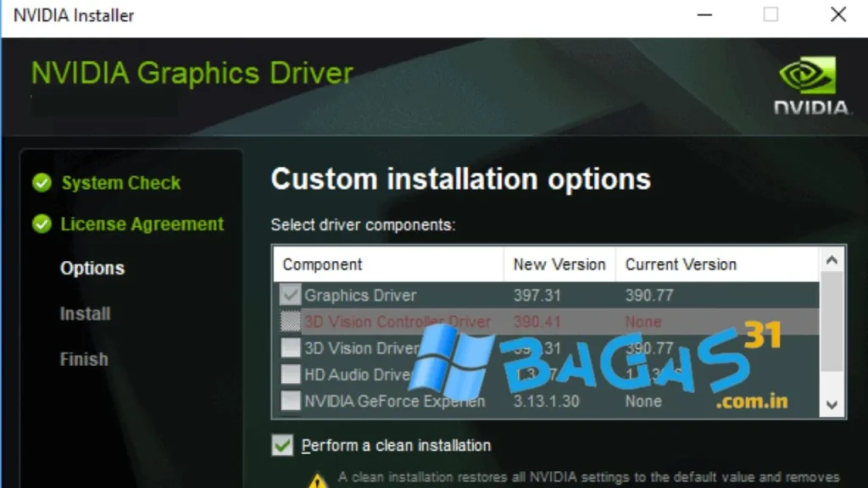Enable the 3D Vision Driver checkbox
Screen dimensions: 868x488
coord(290,348)
